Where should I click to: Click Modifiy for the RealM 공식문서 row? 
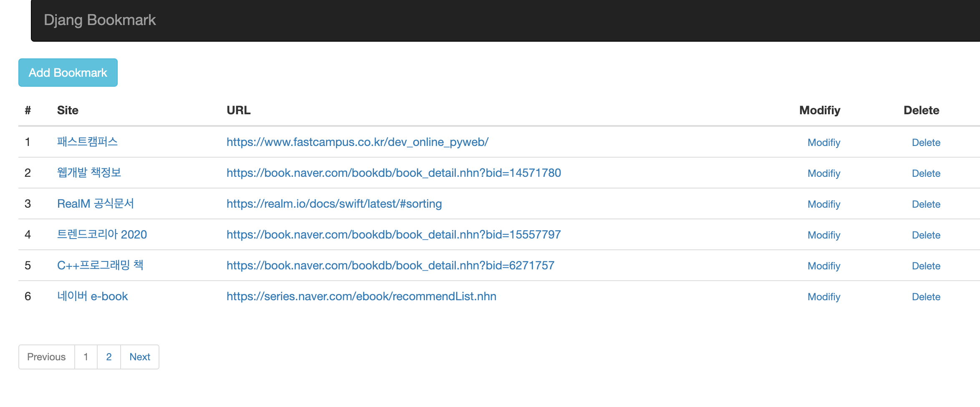click(824, 204)
